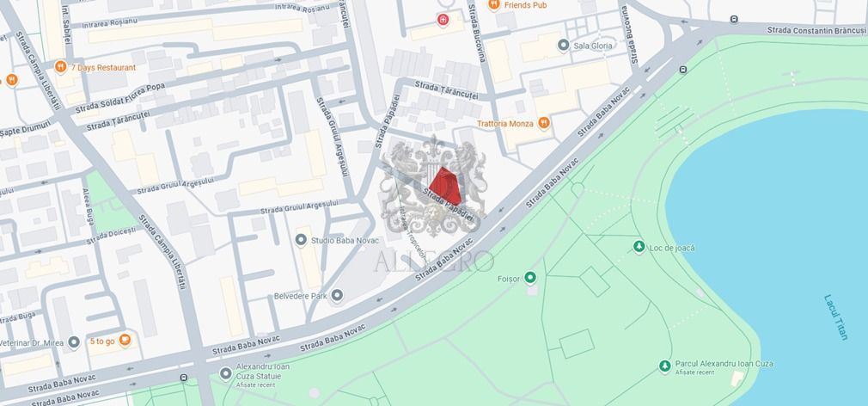Click the bus stop icon beside Cuza statue
The height and width of the screenshot is (406, 868).
(x=183, y=378)
